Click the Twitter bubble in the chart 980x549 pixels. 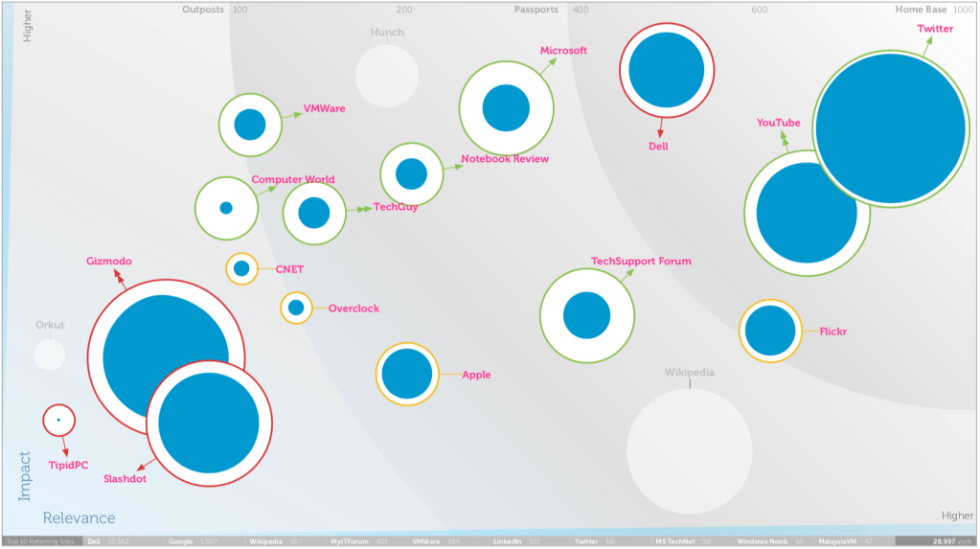pyautogui.click(x=889, y=129)
